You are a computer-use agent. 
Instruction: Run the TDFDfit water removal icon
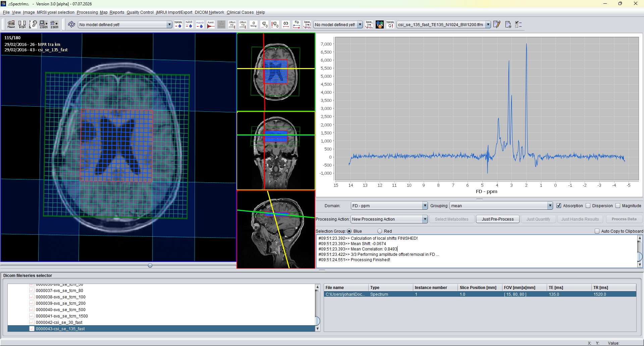click(x=178, y=24)
